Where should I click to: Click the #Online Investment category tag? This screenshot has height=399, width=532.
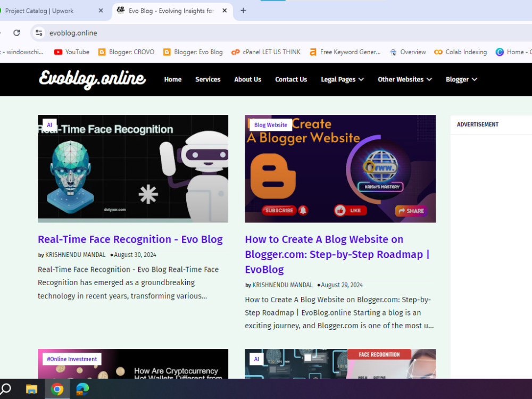(x=72, y=359)
